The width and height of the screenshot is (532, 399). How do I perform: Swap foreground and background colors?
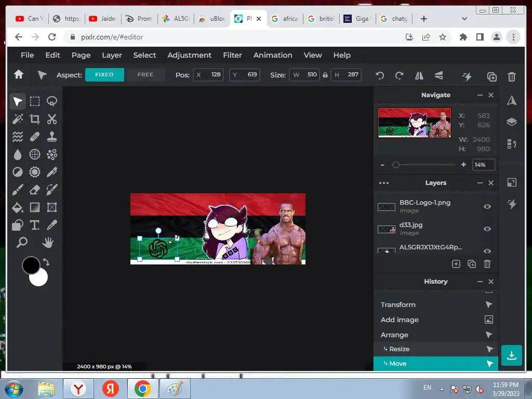[x=46, y=262]
